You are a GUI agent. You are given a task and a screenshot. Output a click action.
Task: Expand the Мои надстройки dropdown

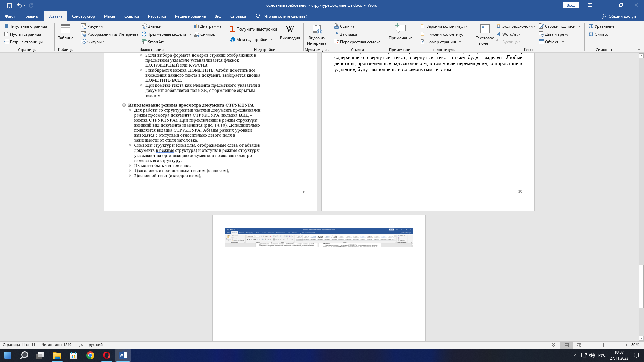pos(271,40)
